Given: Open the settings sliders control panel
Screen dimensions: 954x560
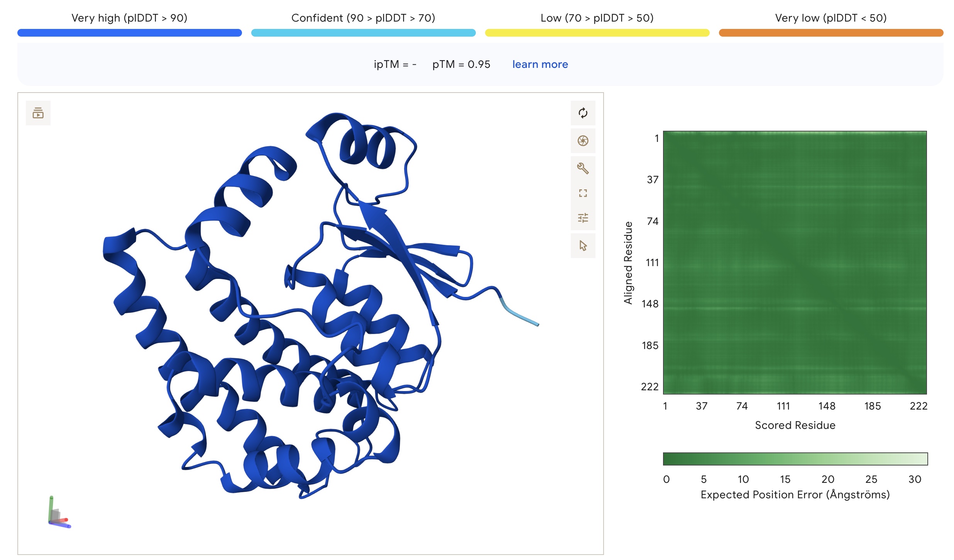Looking at the screenshot, I should 583,218.
